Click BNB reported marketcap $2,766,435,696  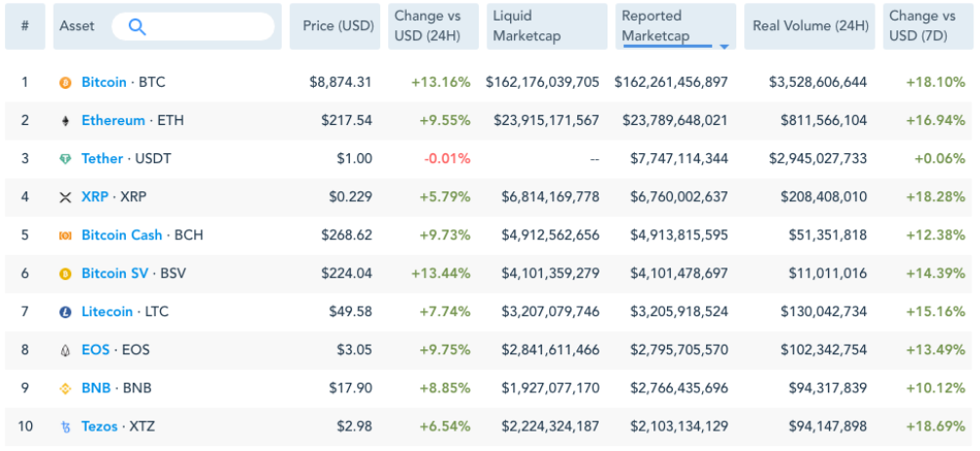680,388
